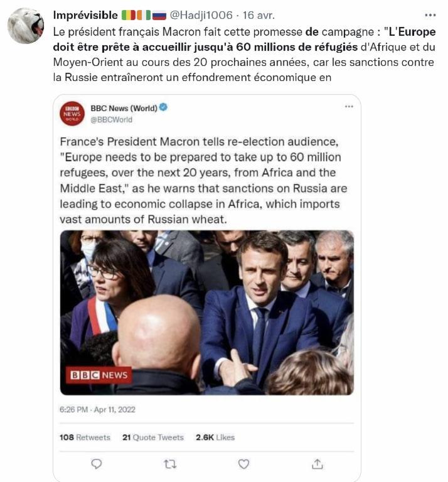This screenshot has width=448, height=482.
Task: Like the tweet with heart icon
Action: tap(243, 464)
